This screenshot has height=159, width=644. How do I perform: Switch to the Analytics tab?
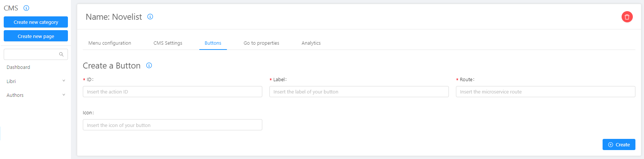pos(311,43)
